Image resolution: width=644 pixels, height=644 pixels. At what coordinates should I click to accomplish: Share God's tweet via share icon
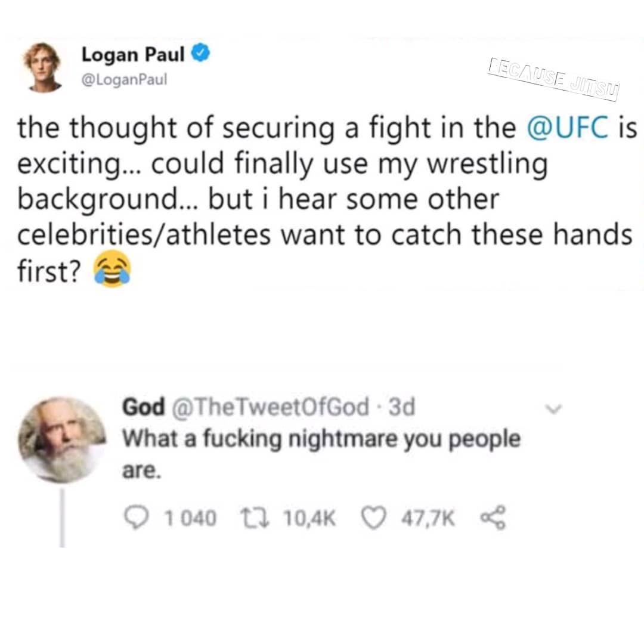(x=493, y=519)
